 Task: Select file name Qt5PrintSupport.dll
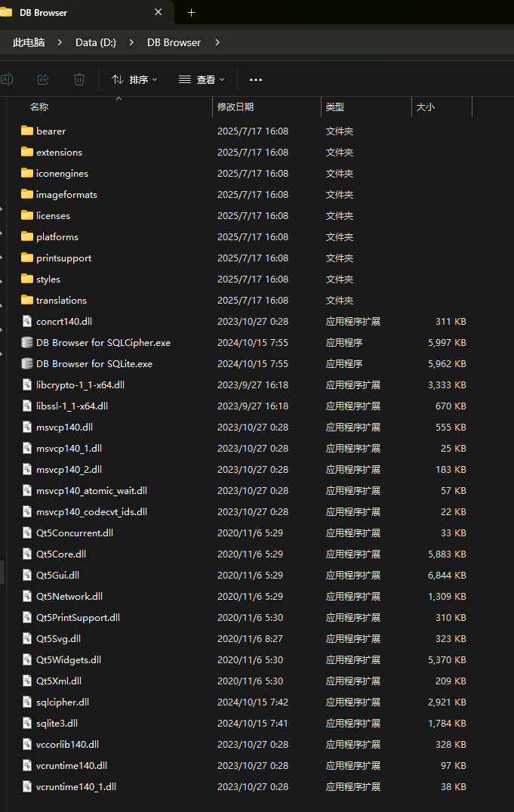click(78, 617)
